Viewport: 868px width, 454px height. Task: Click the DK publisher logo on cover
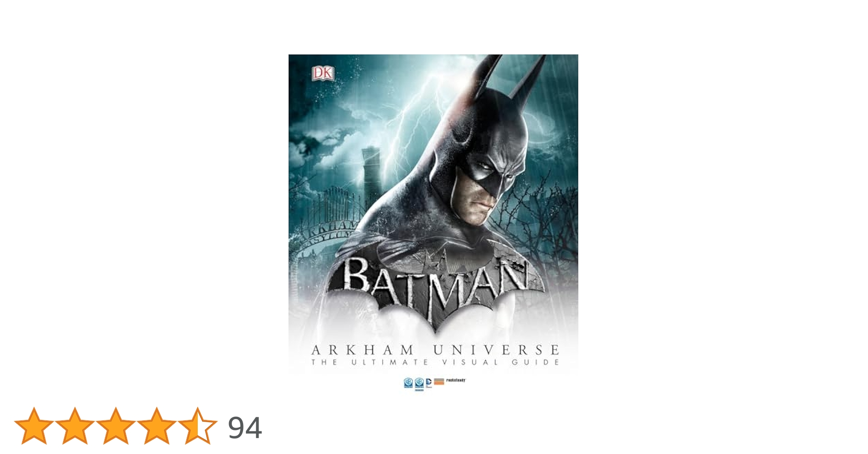[323, 74]
